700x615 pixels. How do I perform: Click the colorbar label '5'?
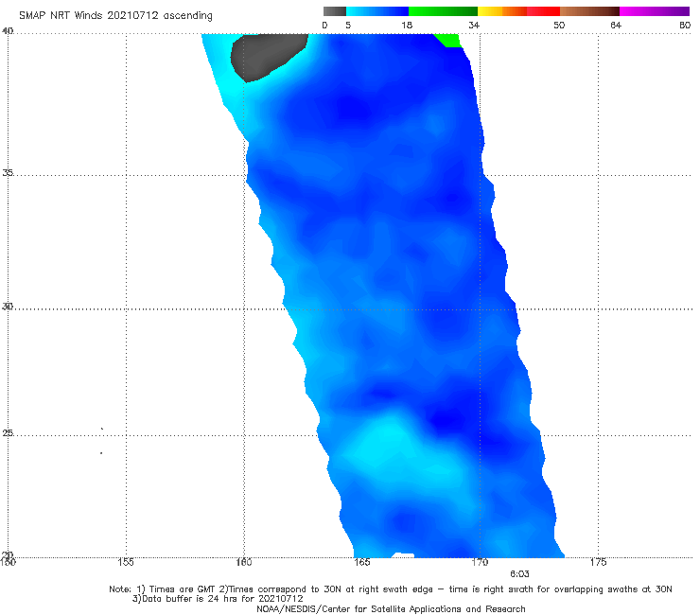348,26
